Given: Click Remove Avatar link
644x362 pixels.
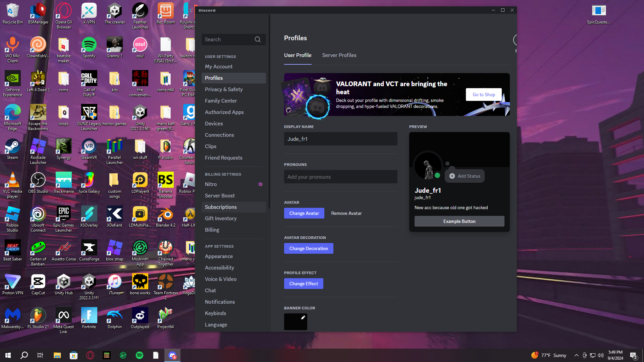Looking at the screenshot, I should 346,213.
